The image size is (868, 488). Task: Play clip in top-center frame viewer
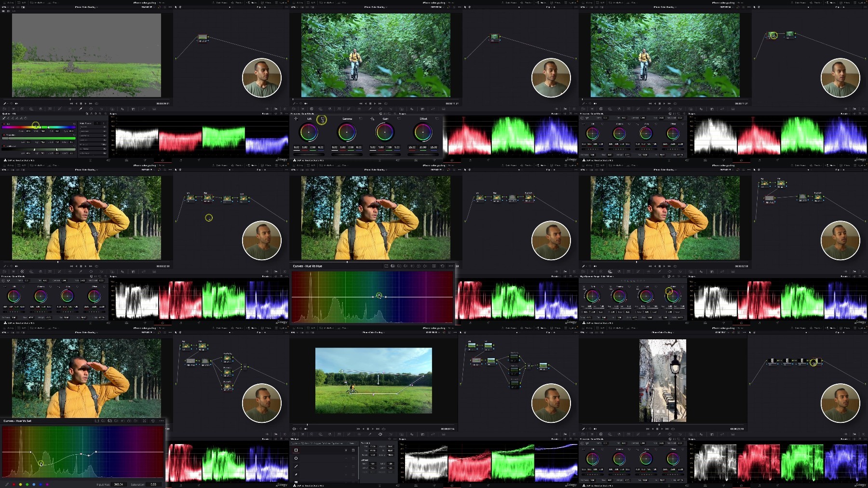pos(375,103)
